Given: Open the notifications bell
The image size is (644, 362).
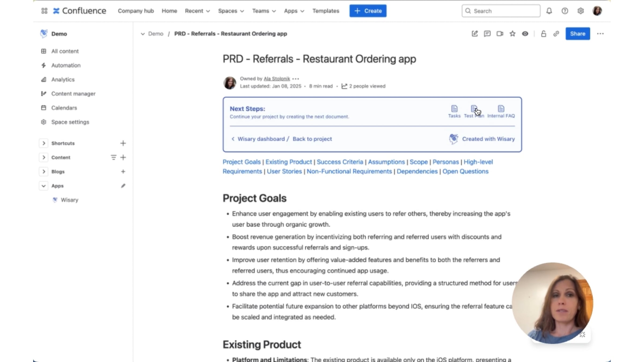Looking at the screenshot, I should [549, 11].
